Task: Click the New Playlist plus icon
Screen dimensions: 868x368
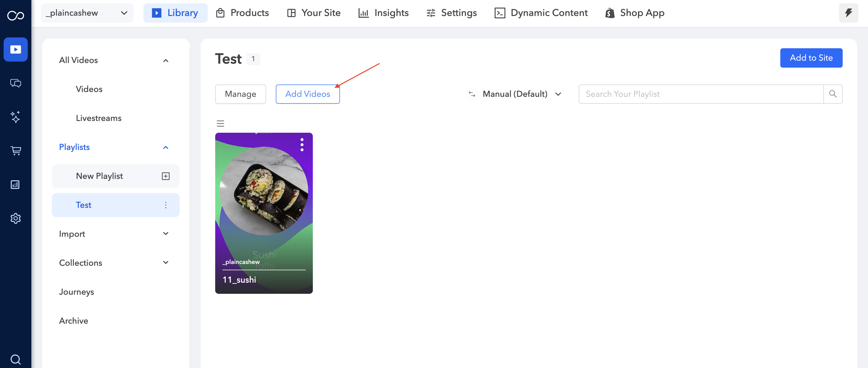Action: pos(165,176)
